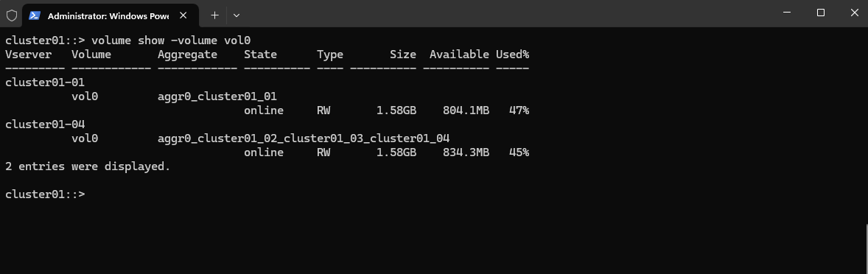The height and width of the screenshot is (274, 868).
Task: Click the aggr0_cluster01_01 aggregate name
Action: pyautogui.click(x=217, y=96)
